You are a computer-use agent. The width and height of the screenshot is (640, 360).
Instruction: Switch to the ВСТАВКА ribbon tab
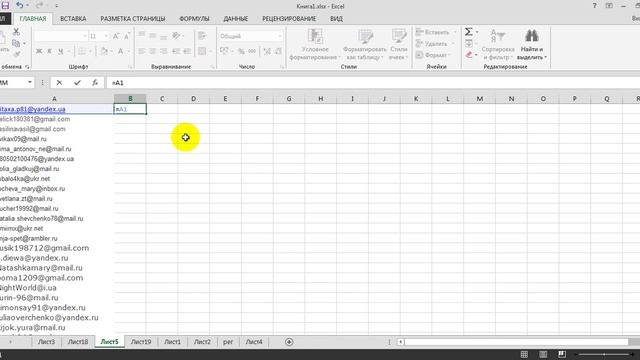(73, 19)
